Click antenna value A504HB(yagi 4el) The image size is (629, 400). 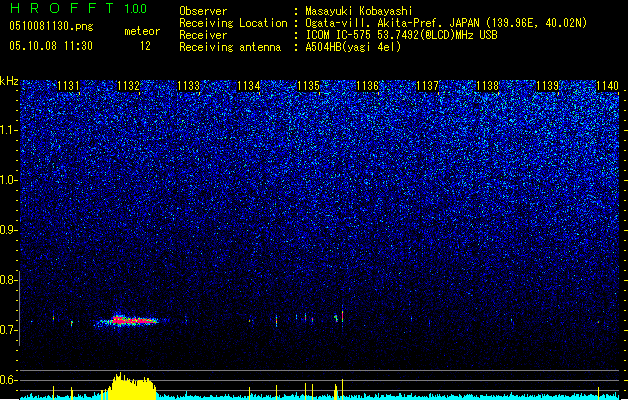(x=353, y=47)
